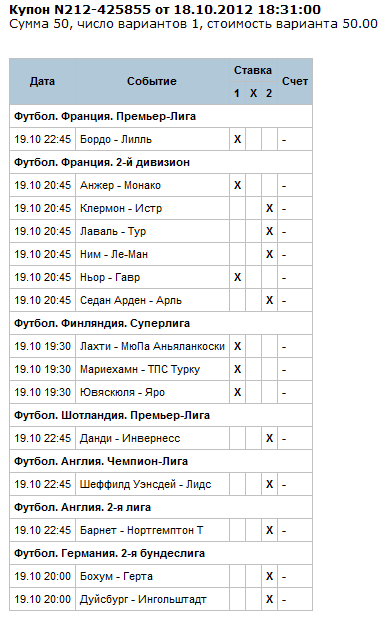Click the Событие column header
387x617 pixels.
coord(152,81)
